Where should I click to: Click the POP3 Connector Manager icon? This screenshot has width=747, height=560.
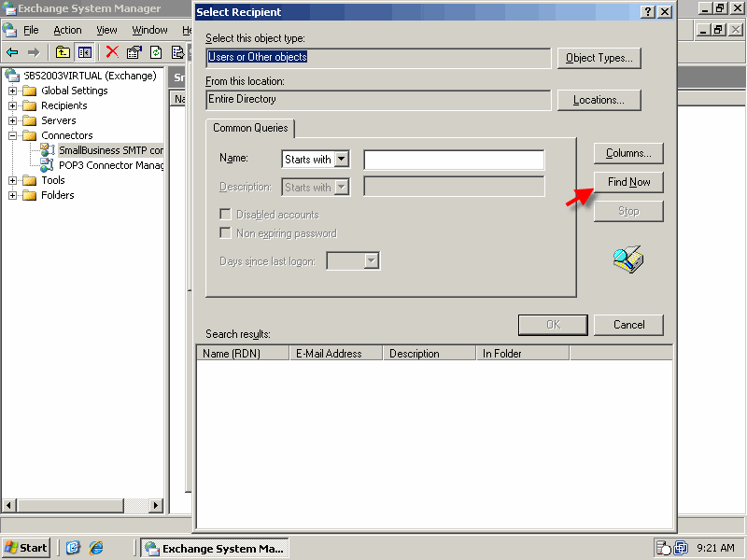[x=48, y=165]
